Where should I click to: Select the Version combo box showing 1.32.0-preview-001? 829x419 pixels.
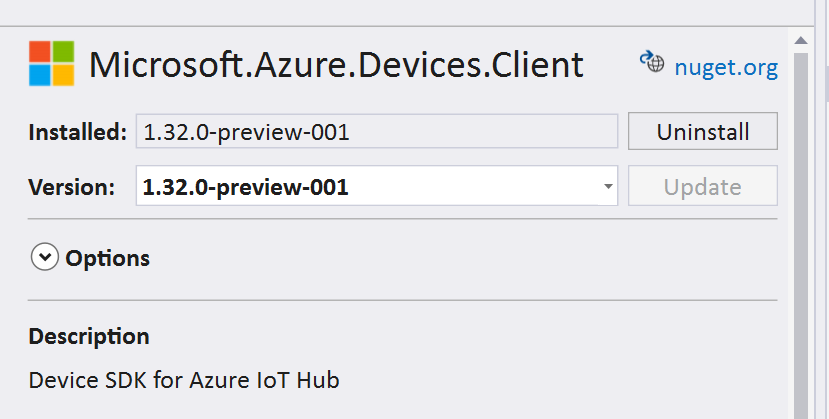click(x=376, y=186)
